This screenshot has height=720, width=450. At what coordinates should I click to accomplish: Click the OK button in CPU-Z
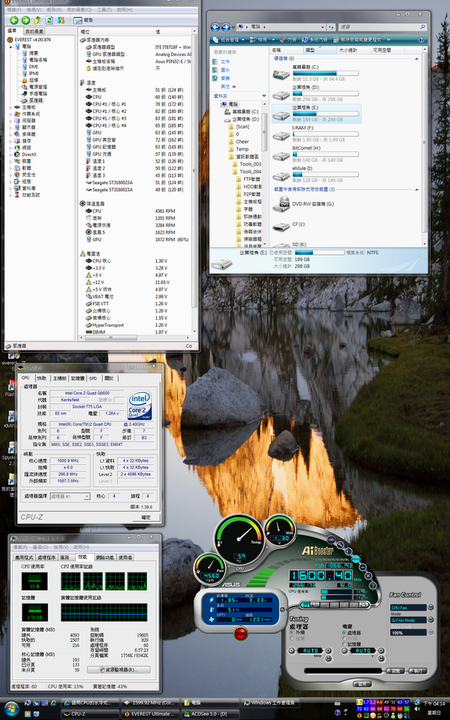tap(145, 517)
